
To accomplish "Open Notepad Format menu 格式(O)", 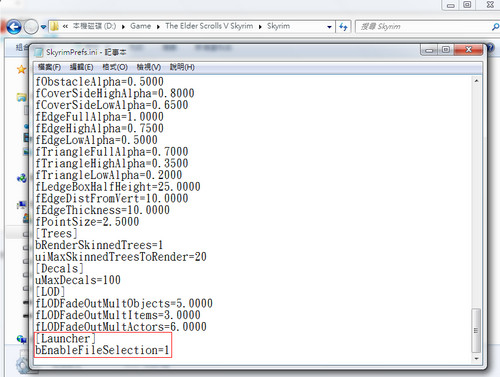I will (x=115, y=67).
